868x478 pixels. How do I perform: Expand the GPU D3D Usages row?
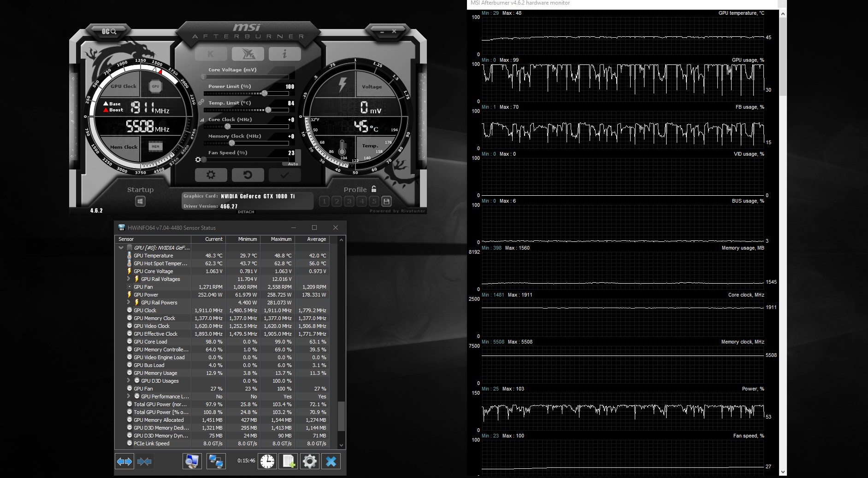pos(129,380)
